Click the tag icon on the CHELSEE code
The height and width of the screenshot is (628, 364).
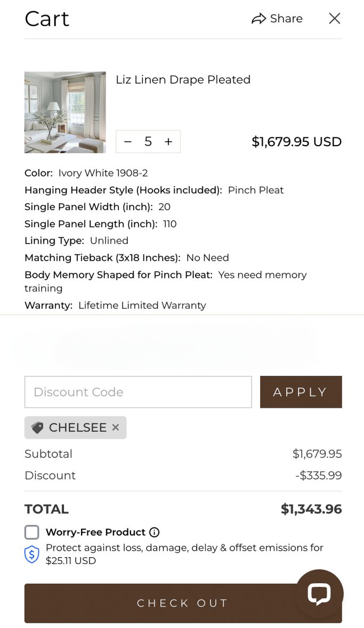tap(36, 427)
